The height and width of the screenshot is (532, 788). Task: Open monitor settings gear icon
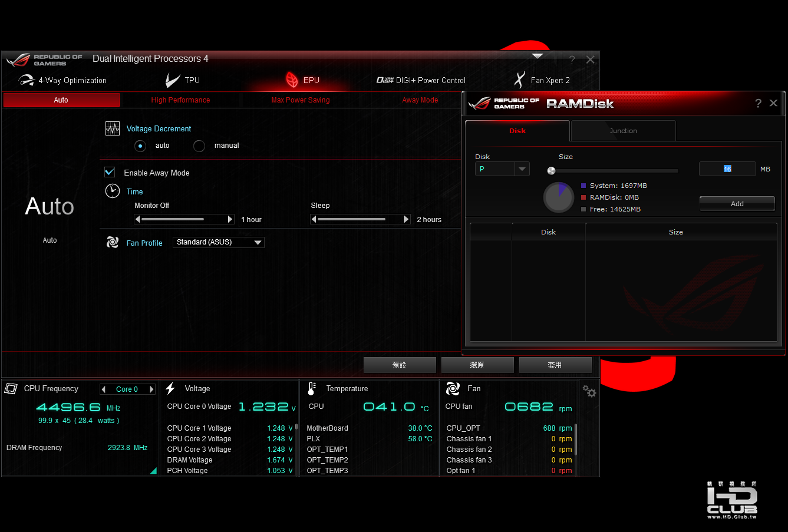(x=589, y=391)
